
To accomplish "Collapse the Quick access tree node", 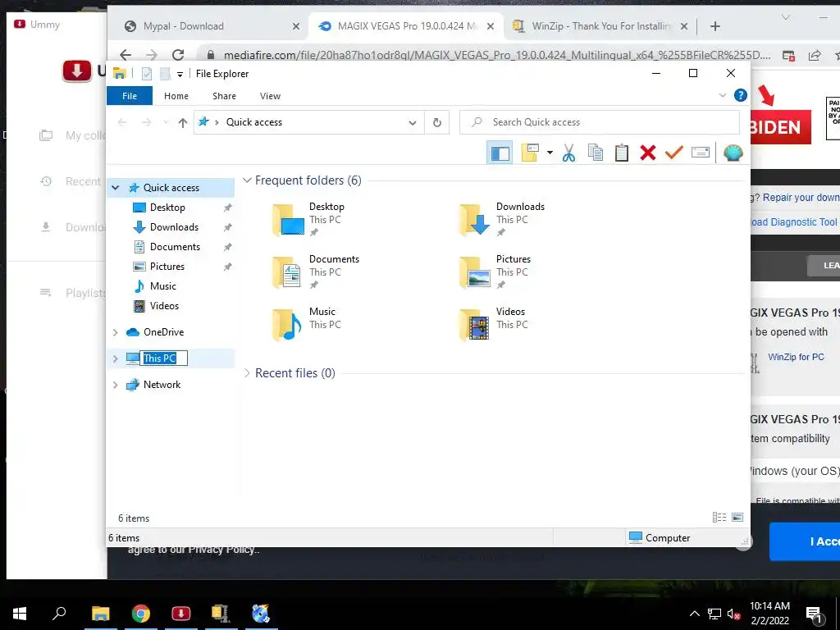I will pyautogui.click(x=115, y=188).
